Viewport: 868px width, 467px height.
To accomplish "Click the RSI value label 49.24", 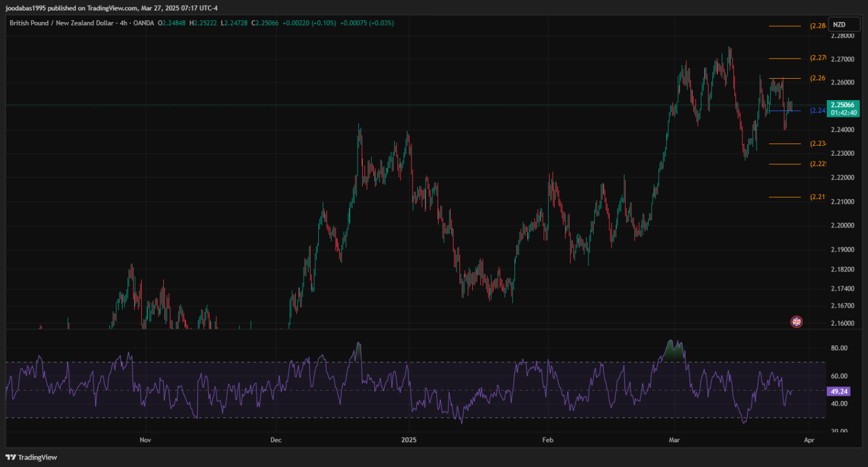I will click(x=839, y=391).
